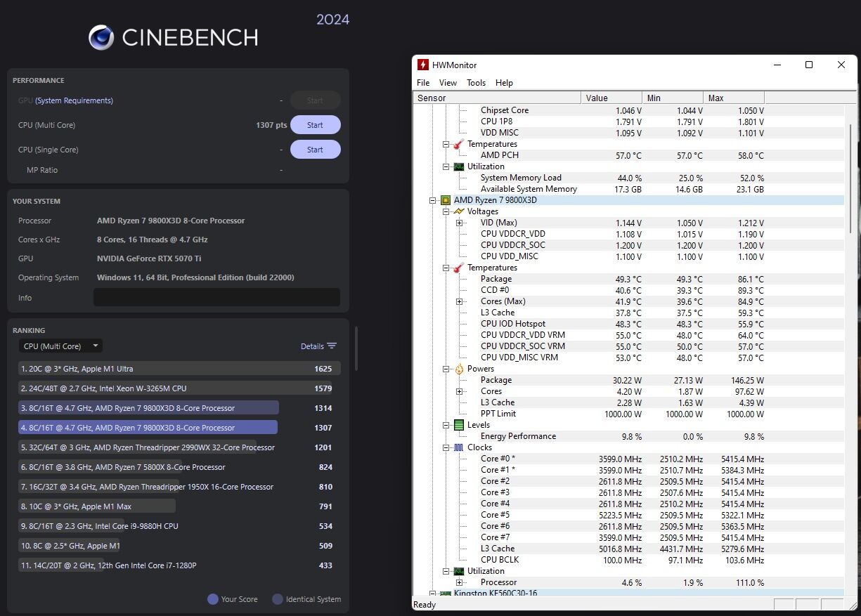Select the PPT Limit row
The height and width of the screenshot is (616, 861).
click(x=628, y=414)
